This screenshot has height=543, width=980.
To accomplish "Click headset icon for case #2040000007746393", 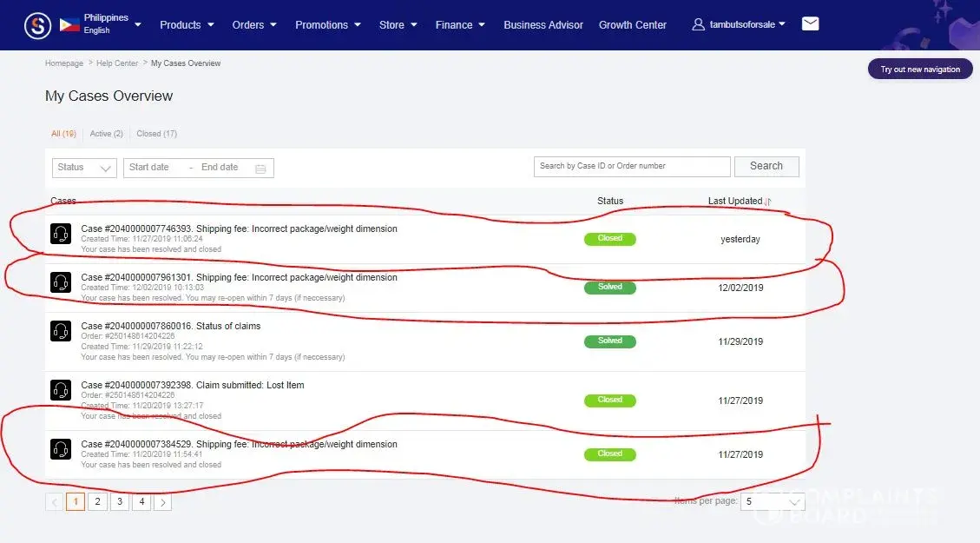I will [61, 235].
